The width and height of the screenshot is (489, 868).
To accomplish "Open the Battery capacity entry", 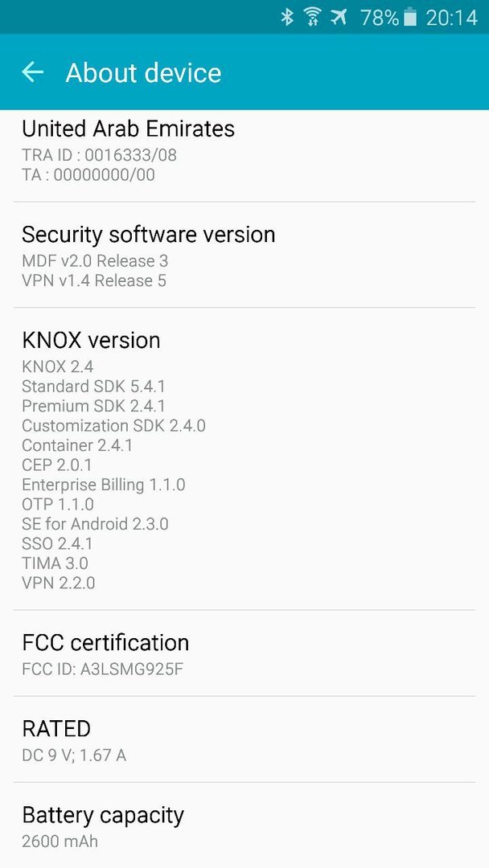I will coord(244,825).
